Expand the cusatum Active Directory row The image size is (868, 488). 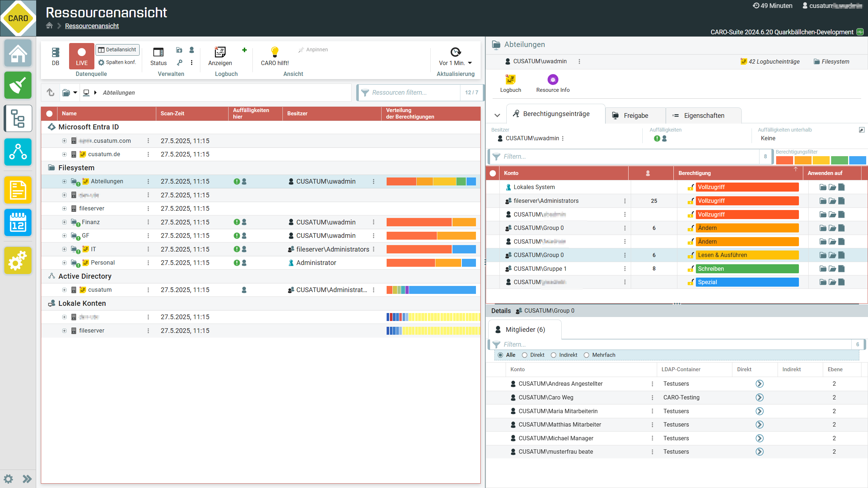click(64, 290)
